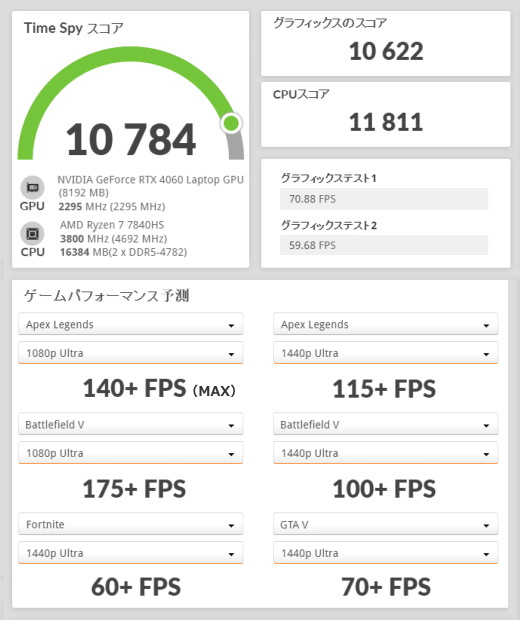
Task: Open the Fortnite game dropdown
Action: 130,524
